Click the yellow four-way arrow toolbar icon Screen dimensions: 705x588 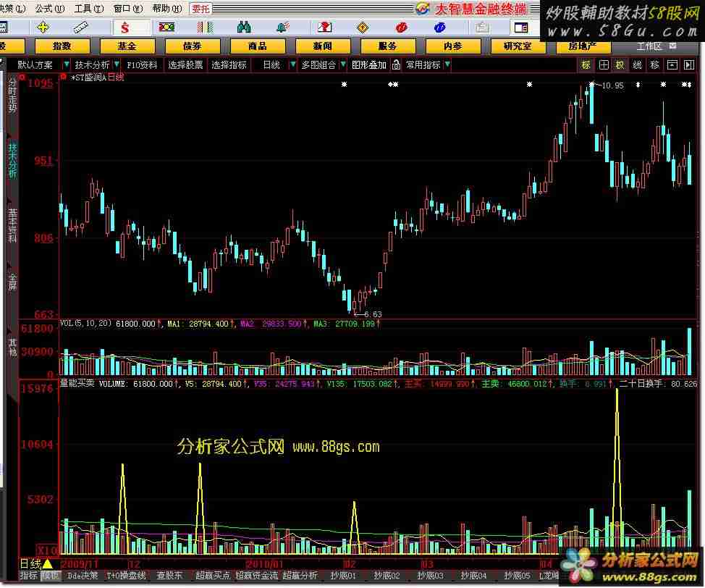coord(43,28)
